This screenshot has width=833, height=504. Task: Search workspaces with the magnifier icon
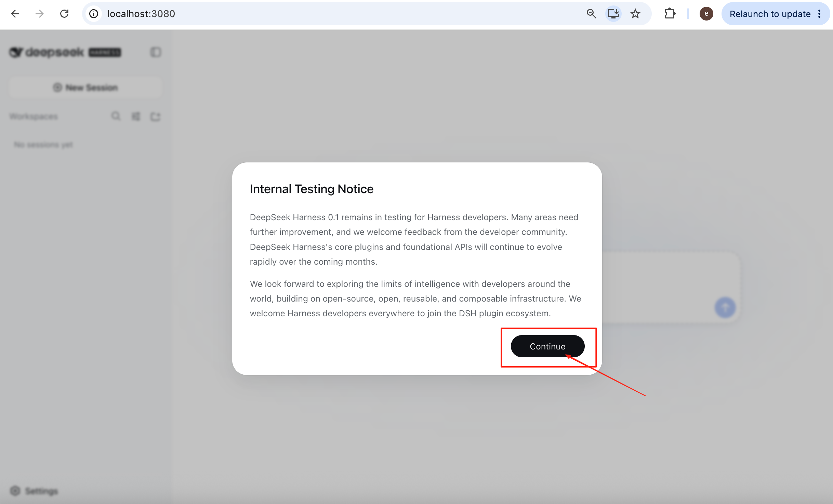click(116, 116)
